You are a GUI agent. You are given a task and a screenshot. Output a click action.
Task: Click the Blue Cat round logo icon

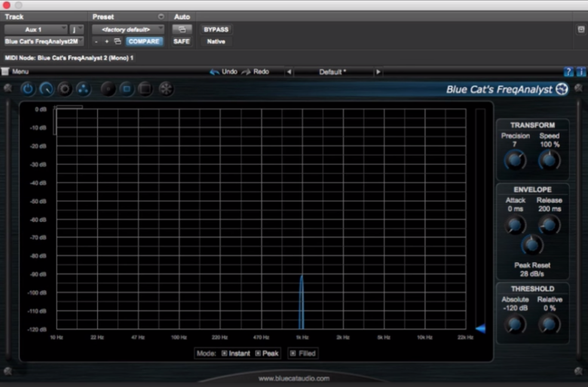point(562,89)
